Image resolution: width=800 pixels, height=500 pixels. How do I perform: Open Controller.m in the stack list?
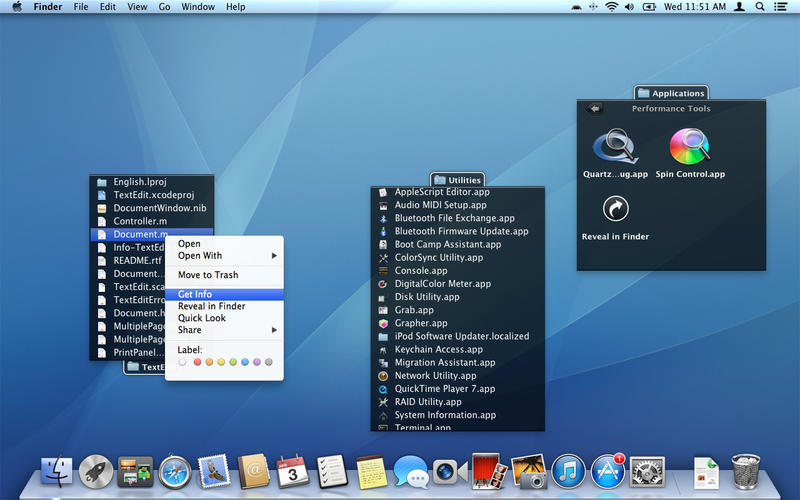pyautogui.click(x=152, y=221)
